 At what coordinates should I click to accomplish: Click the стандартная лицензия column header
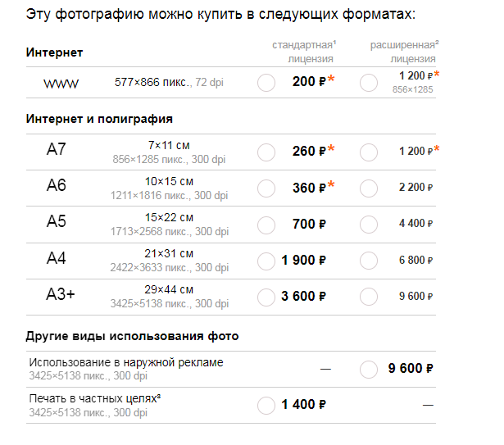(302, 51)
